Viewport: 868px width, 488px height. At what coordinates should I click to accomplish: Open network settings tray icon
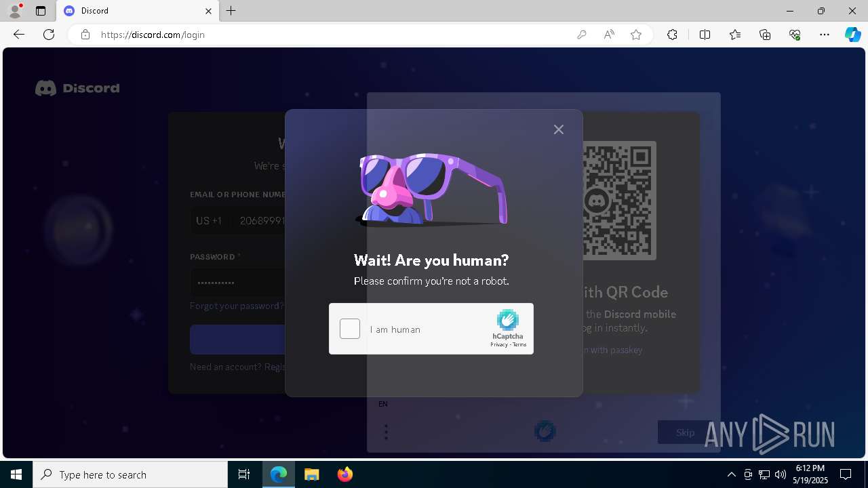point(764,474)
